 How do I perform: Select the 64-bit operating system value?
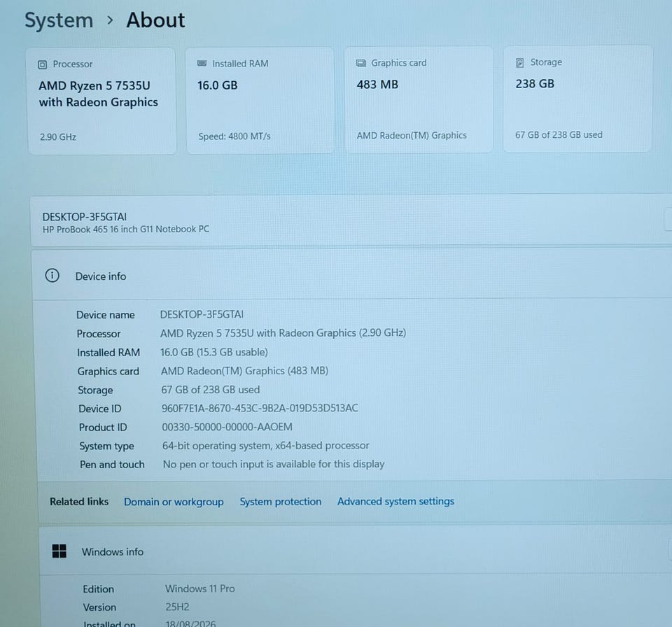coord(265,446)
